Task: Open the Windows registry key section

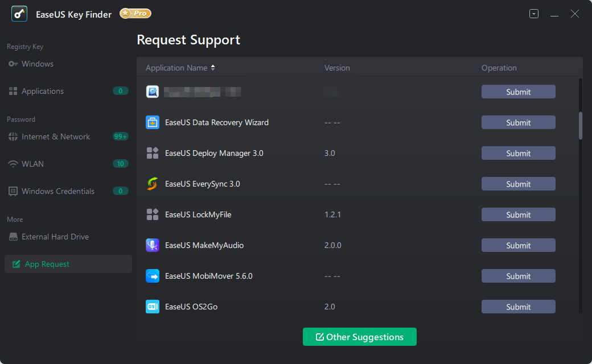Action: [38, 64]
